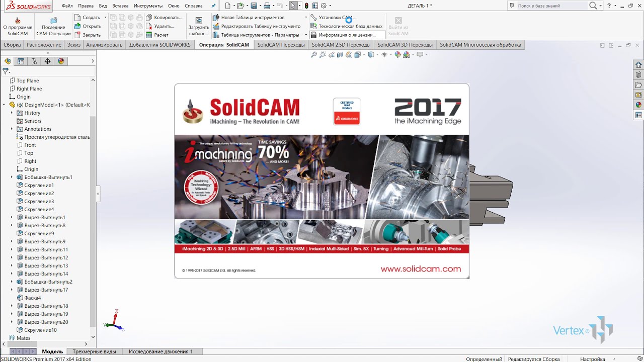Click Открыть in the SolidCAM ribbon

[x=88, y=26]
